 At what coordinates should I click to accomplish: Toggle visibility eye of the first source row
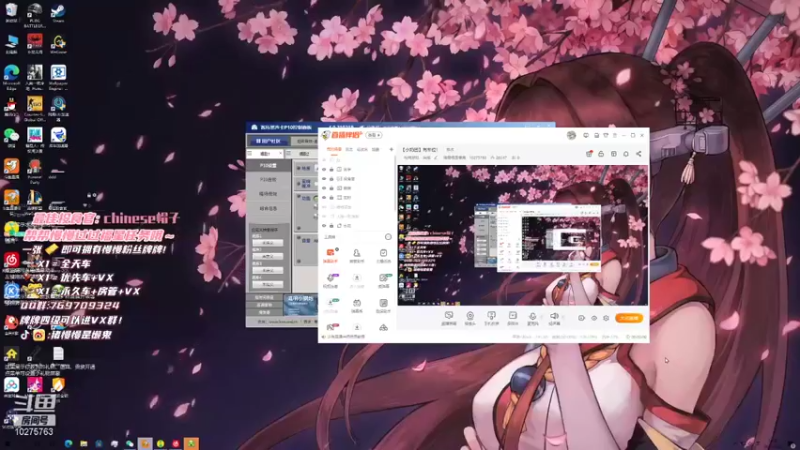(324, 169)
